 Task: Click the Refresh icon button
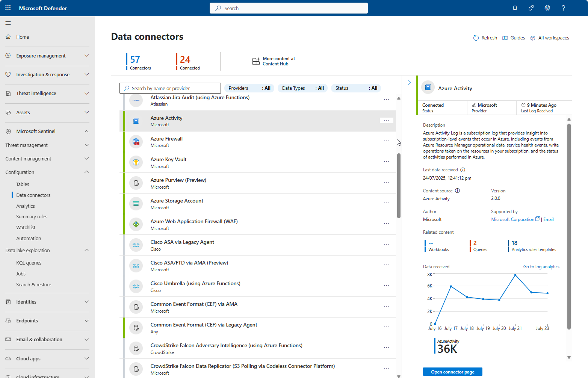pyautogui.click(x=476, y=38)
